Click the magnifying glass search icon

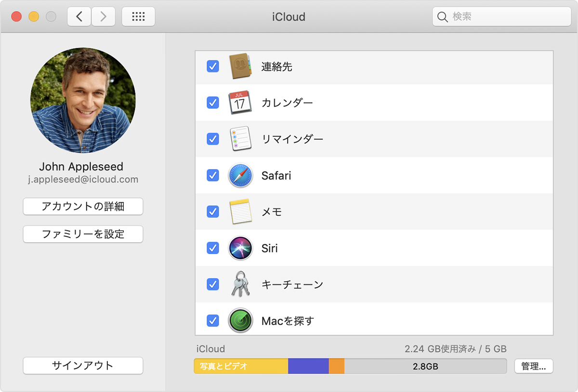[x=442, y=17]
